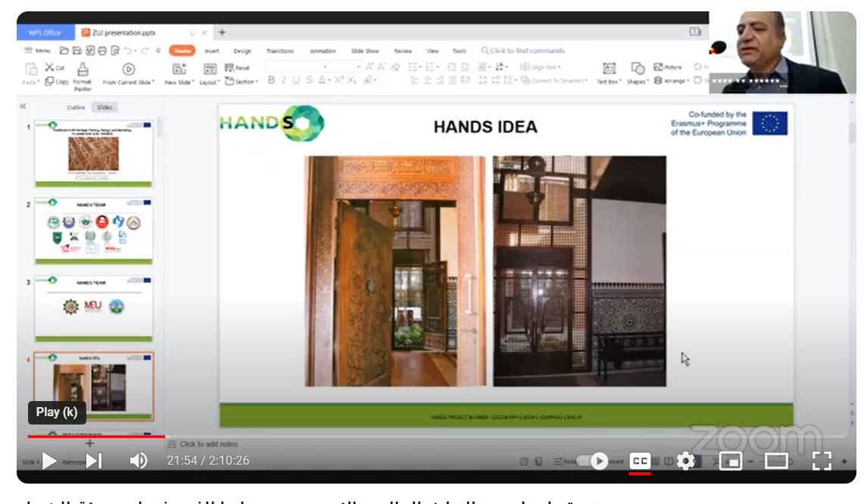Switch to the Outline pane tab

click(x=76, y=107)
